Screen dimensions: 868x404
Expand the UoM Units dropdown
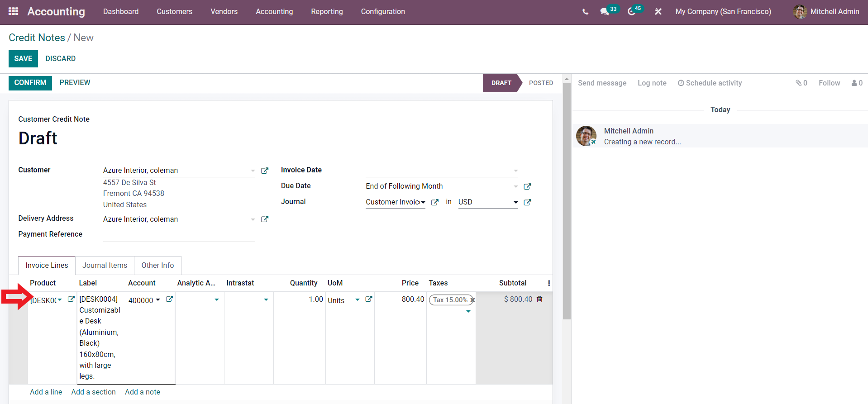[358, 299]
